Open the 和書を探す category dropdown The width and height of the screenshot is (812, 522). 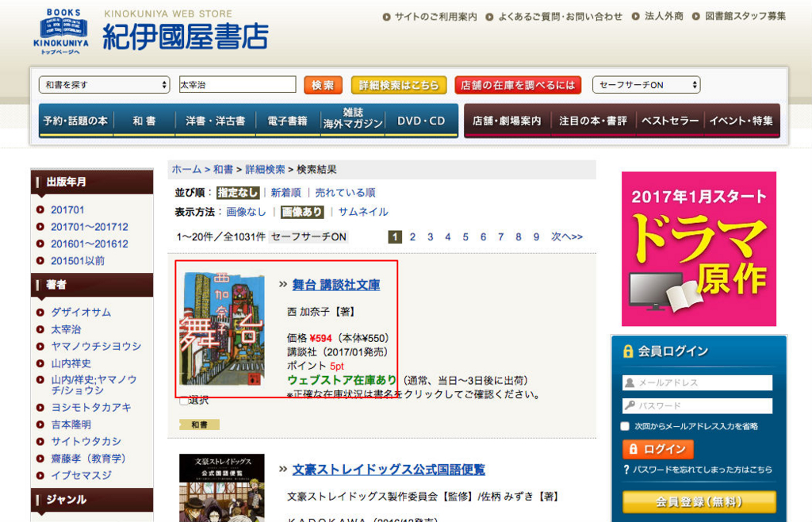pos(104,85)
